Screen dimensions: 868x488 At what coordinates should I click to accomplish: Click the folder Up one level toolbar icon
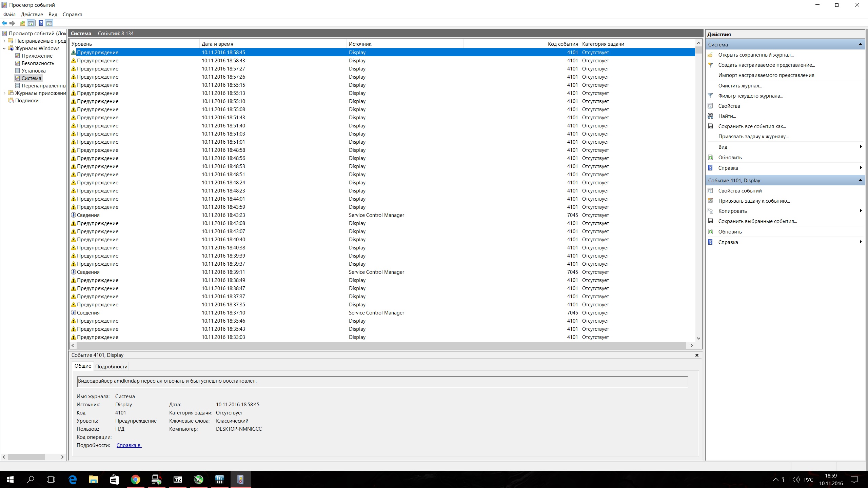click(x=22, y=23)
